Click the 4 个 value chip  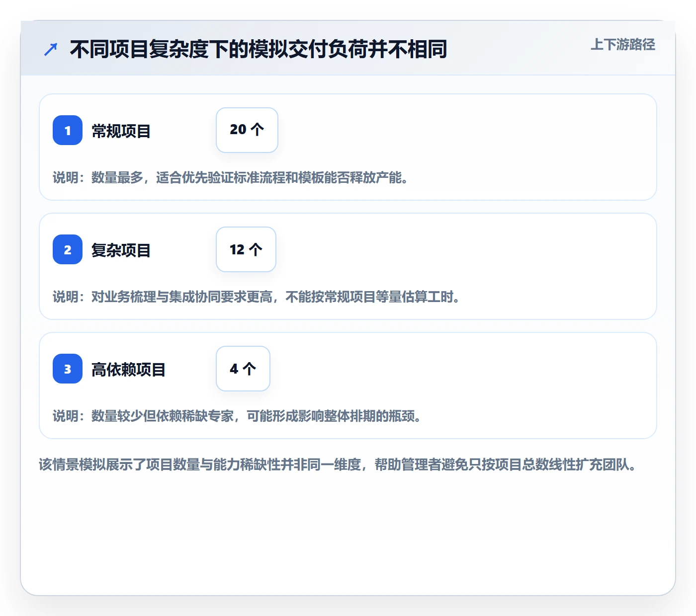[x=243, y=369]
